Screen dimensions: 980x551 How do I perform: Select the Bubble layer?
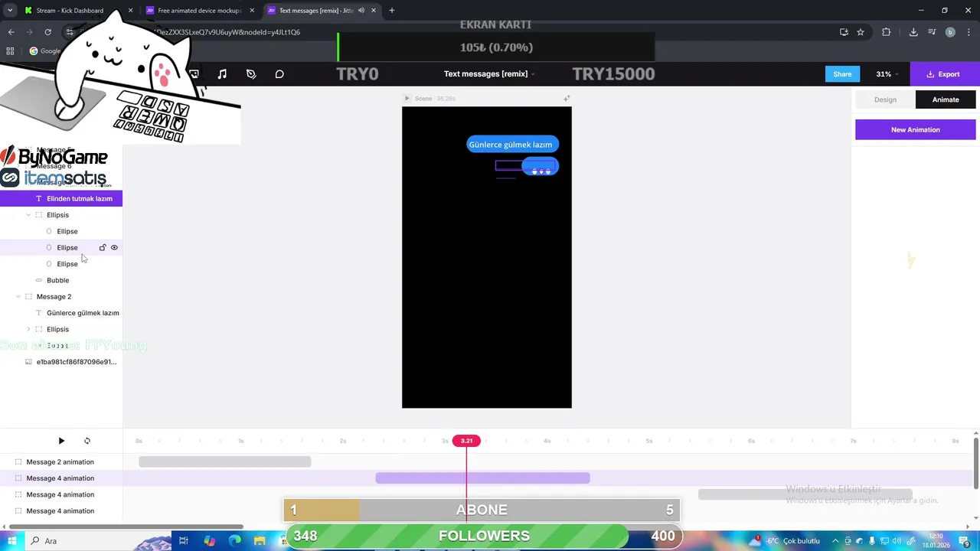click(x=61, y=280)
